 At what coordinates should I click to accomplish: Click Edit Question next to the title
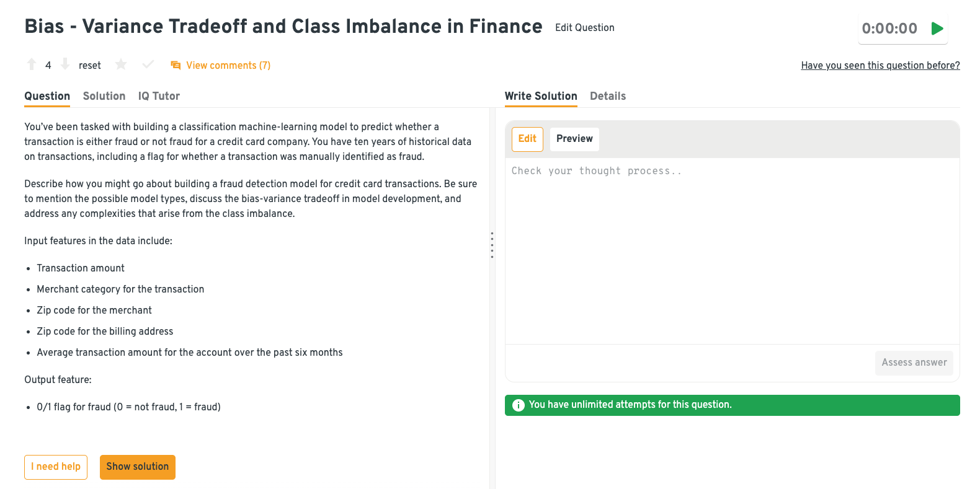point(584,27)
